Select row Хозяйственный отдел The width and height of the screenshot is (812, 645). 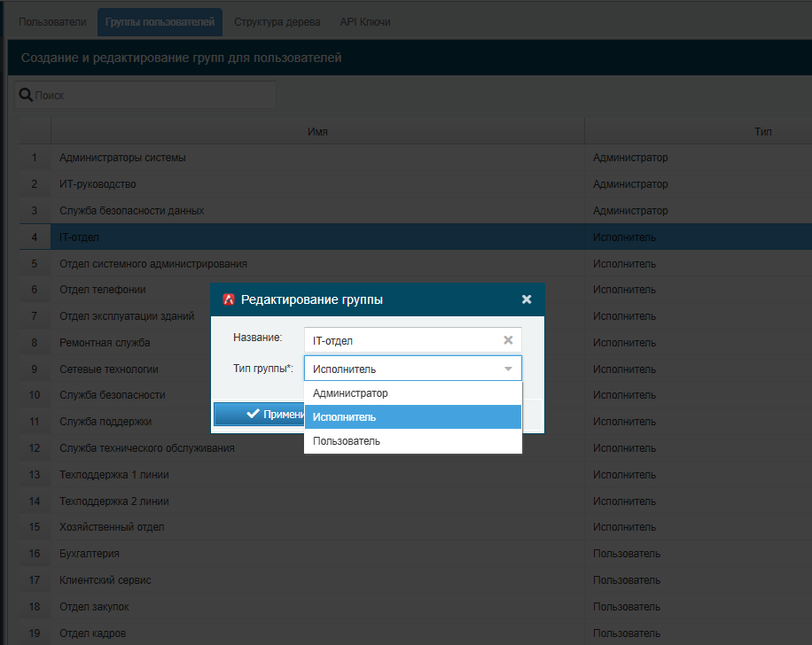pos(416,527)
